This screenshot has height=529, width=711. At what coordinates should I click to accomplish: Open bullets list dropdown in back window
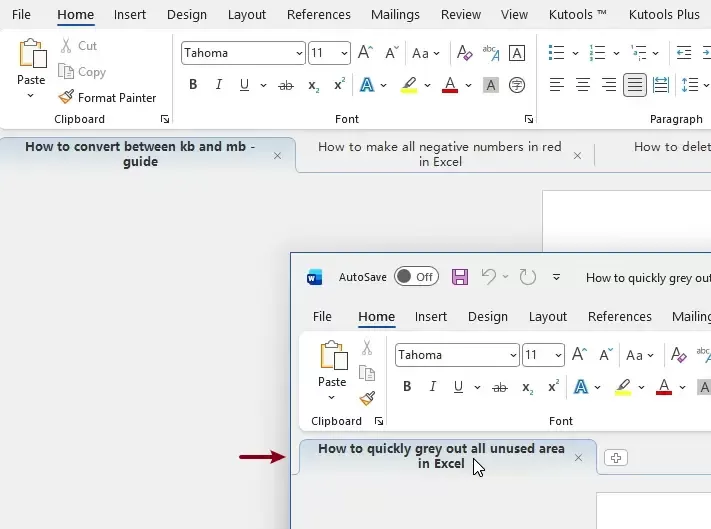point(575,53)
